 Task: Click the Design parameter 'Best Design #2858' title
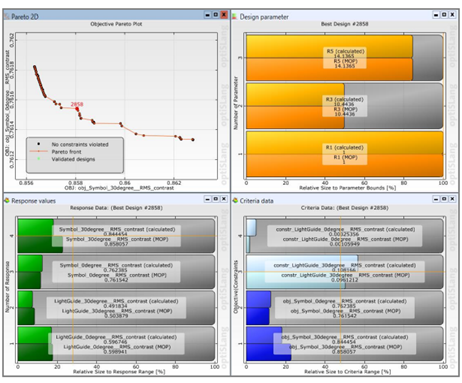point(345,24)
